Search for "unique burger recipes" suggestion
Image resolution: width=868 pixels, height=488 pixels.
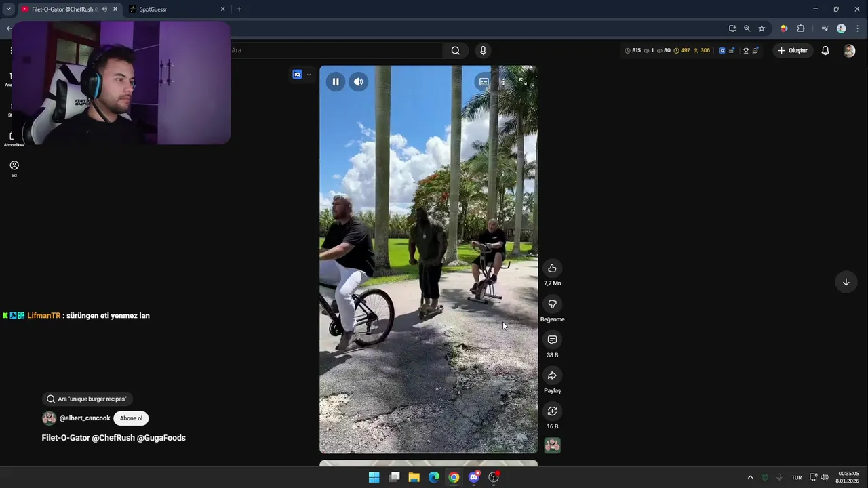point(86,399)
